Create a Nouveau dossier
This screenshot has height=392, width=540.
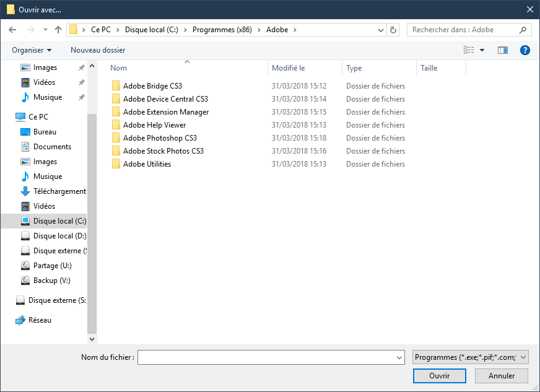click(98, 50)
